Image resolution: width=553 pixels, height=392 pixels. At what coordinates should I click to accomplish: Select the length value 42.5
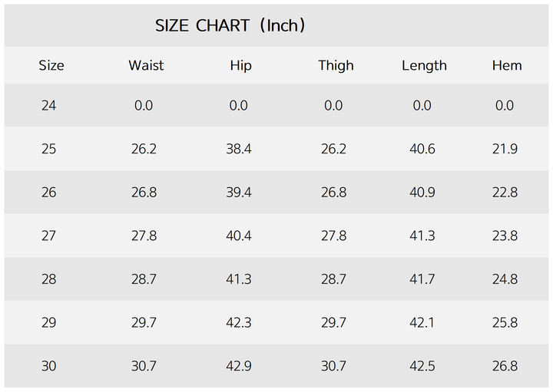[422, 367]
